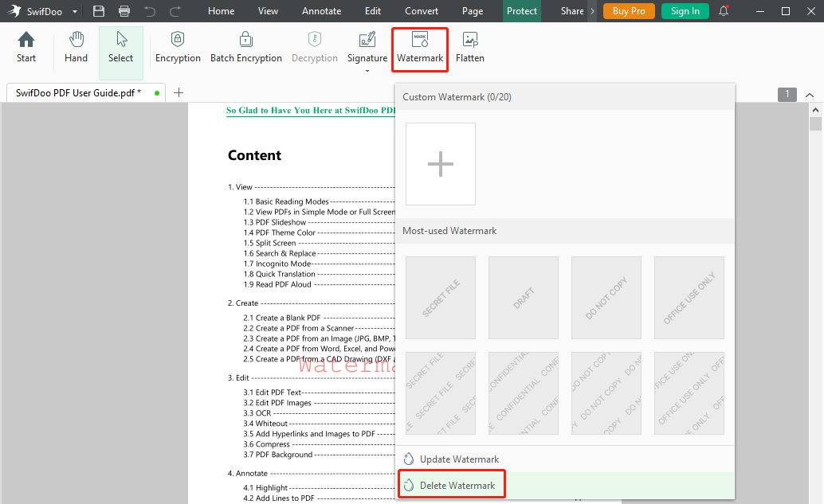Click the 'Content' heading in the document
824x504 pixels.
click(255, 155)
